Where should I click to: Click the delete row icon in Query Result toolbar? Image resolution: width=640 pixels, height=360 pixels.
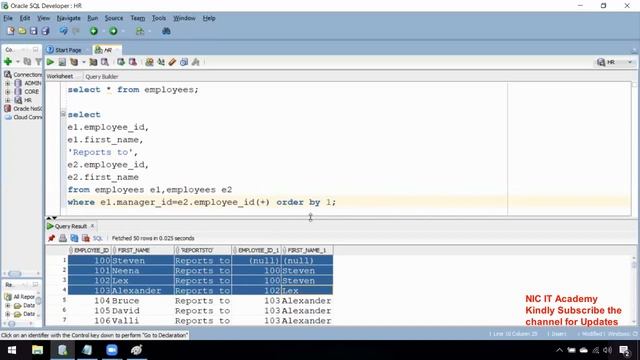click(x=86, y=238)
